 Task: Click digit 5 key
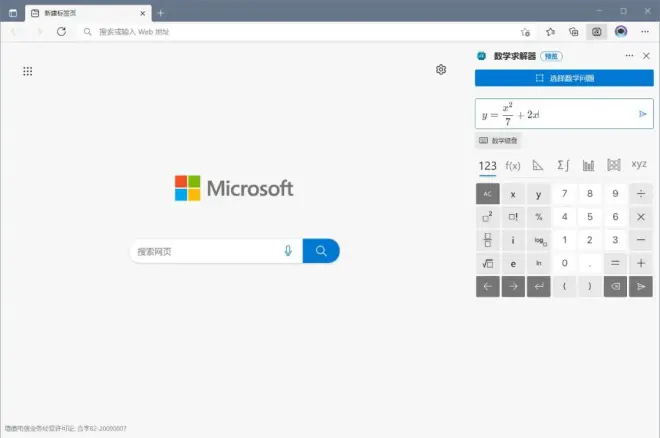pyautogui.click(x=590, y=217)
